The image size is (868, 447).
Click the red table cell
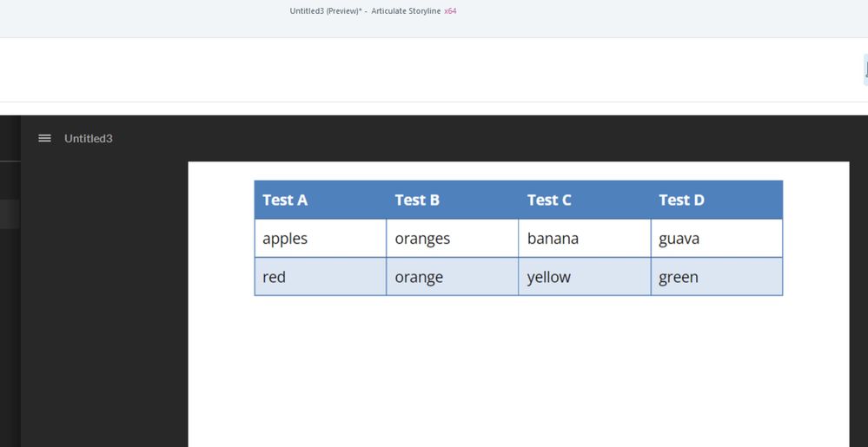click(320, 277)
